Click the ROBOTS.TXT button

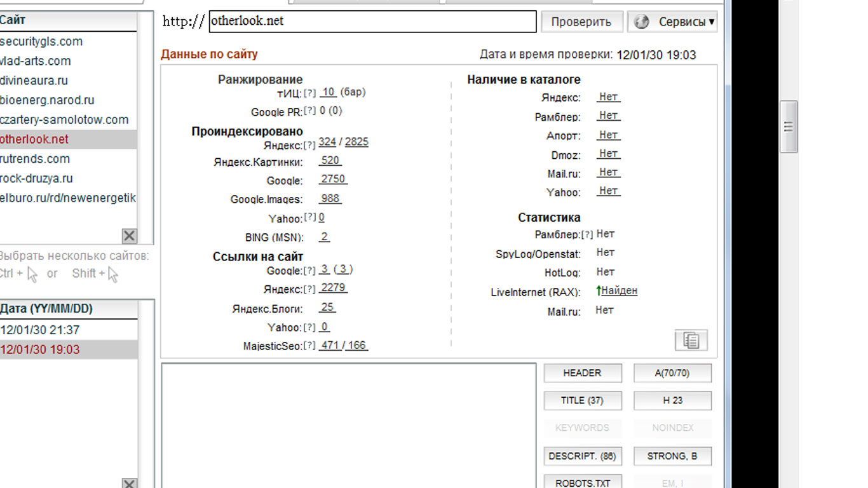click(583, 482)
